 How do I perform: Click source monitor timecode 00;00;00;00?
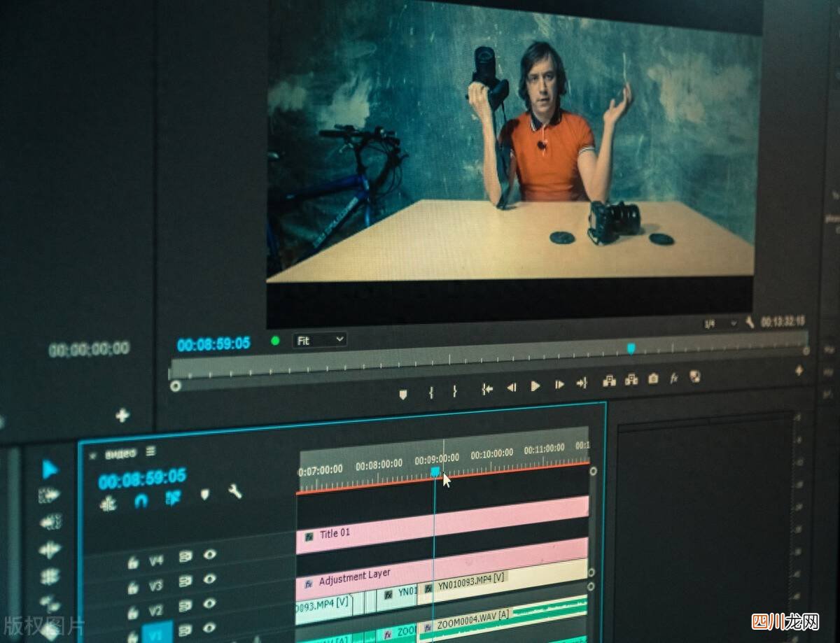[89, 348]
